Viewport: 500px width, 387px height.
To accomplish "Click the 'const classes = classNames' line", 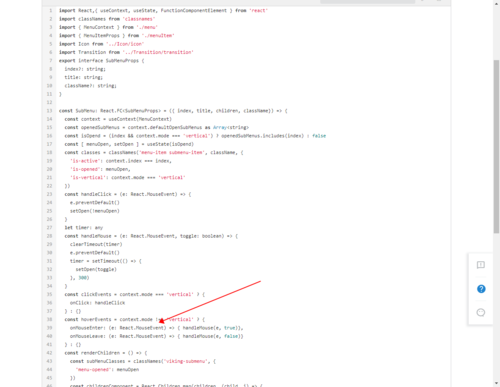I will pyautogui.click(x=154, y=152).
